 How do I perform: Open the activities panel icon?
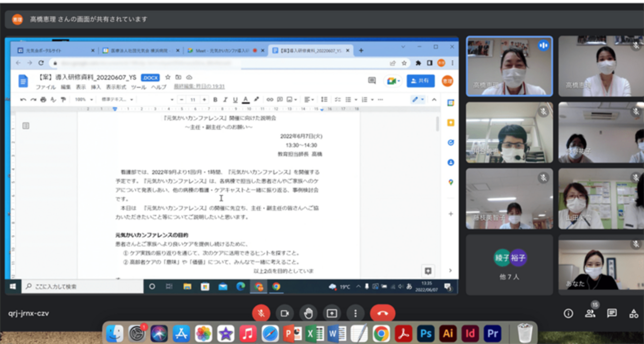634,313
